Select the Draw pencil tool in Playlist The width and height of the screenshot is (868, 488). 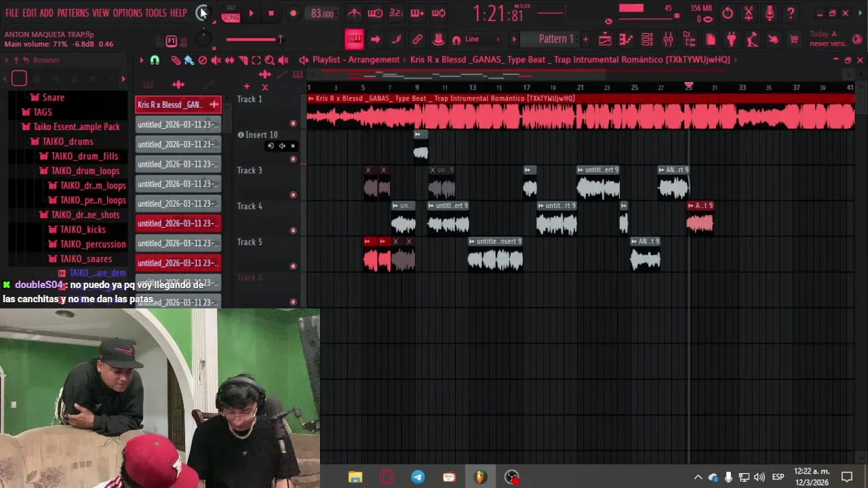pyautogui.click(x=175, y=60)
